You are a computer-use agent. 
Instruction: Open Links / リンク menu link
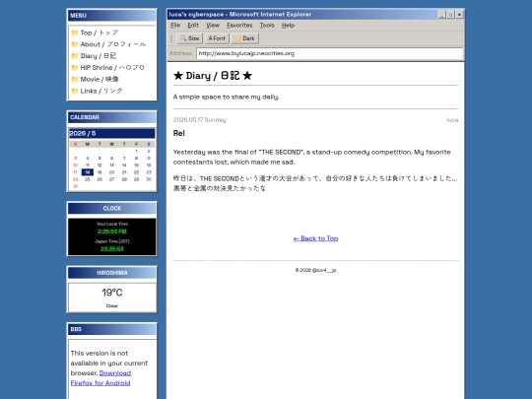click(101, 91)
